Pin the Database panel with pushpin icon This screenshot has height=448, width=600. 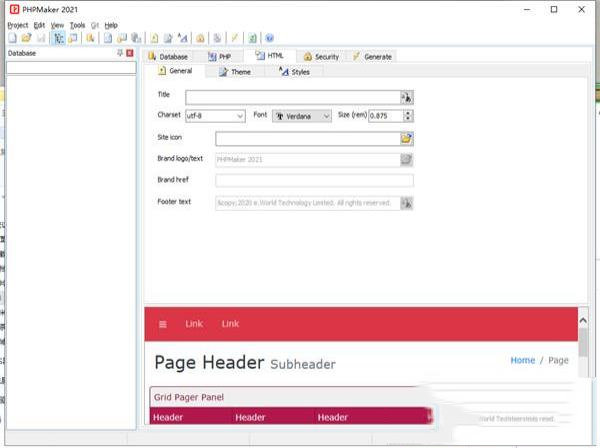[x=120, y=53]
